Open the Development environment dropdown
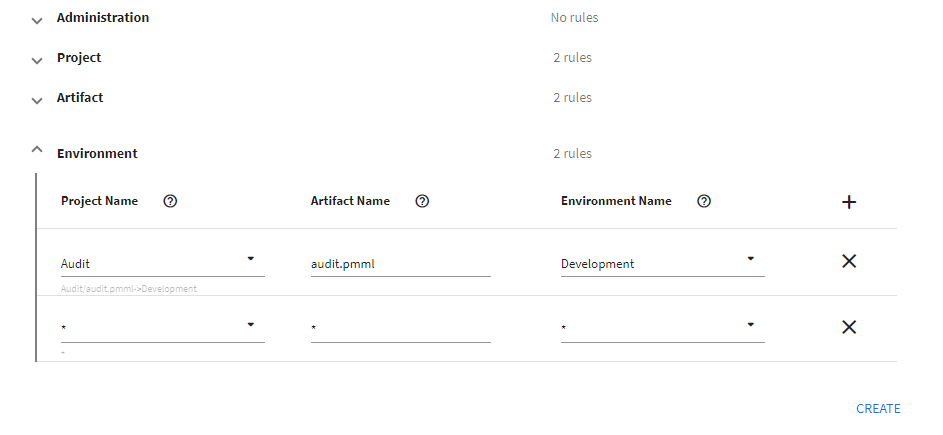 (x=750, y=259)
